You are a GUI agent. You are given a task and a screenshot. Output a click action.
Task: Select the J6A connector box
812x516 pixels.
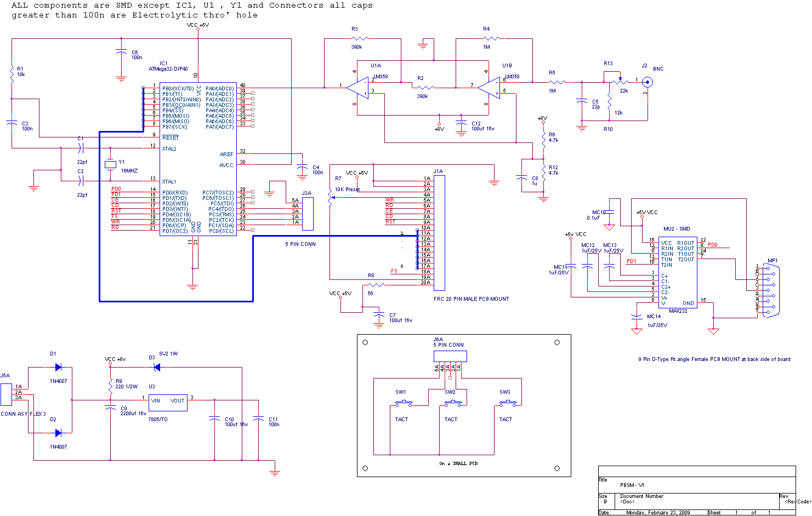tap(450, 356)
